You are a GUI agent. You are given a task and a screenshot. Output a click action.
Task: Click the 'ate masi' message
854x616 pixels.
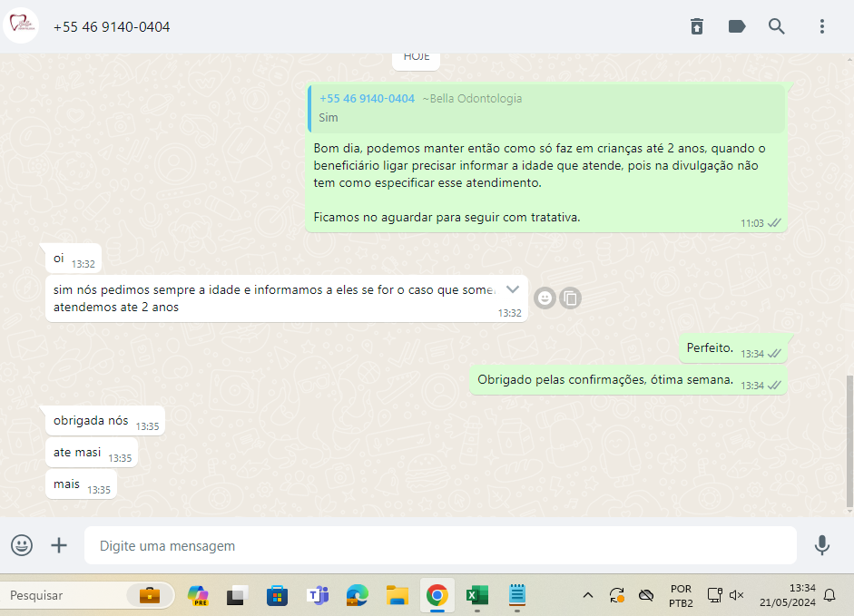(x=92, y=452)
